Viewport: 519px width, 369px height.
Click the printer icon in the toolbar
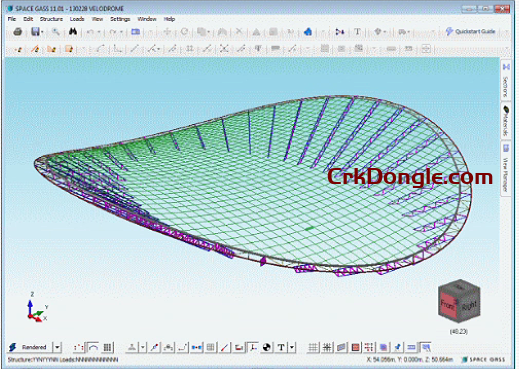pyautogui.click(x=18, y=32)
